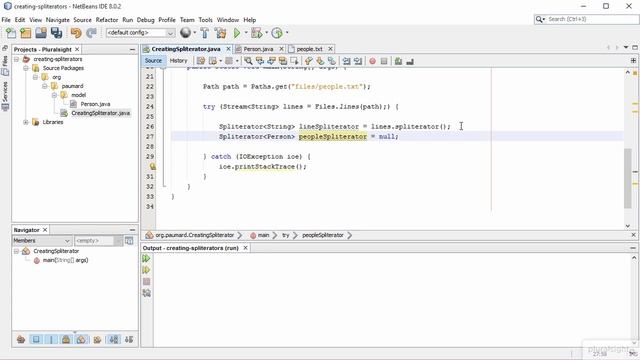Click the Shift Line Right icon
Screen dimensions: 640x360
(358, 61)
